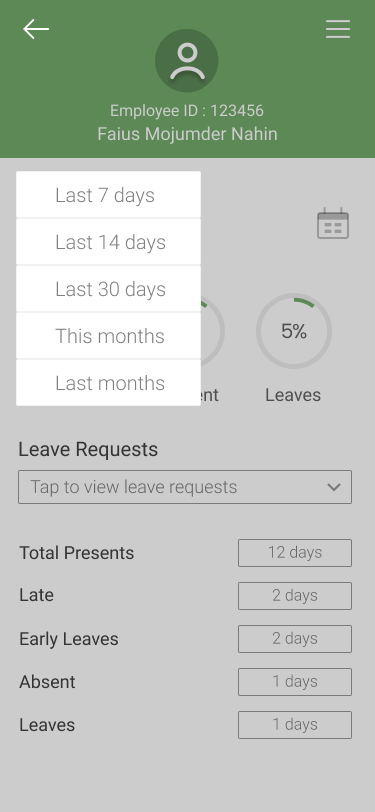Viewport: 375px width, 812px height.
Task: Open the hamburger menu
Action: [338, 29]
